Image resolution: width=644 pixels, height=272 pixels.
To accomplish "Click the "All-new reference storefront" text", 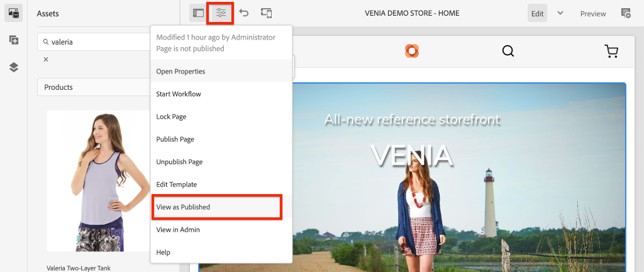I will pos(412,119).
